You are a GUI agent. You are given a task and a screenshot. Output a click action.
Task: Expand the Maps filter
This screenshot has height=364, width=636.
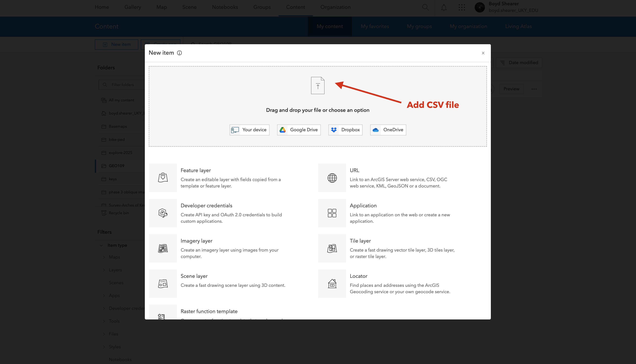click(104, 257)
